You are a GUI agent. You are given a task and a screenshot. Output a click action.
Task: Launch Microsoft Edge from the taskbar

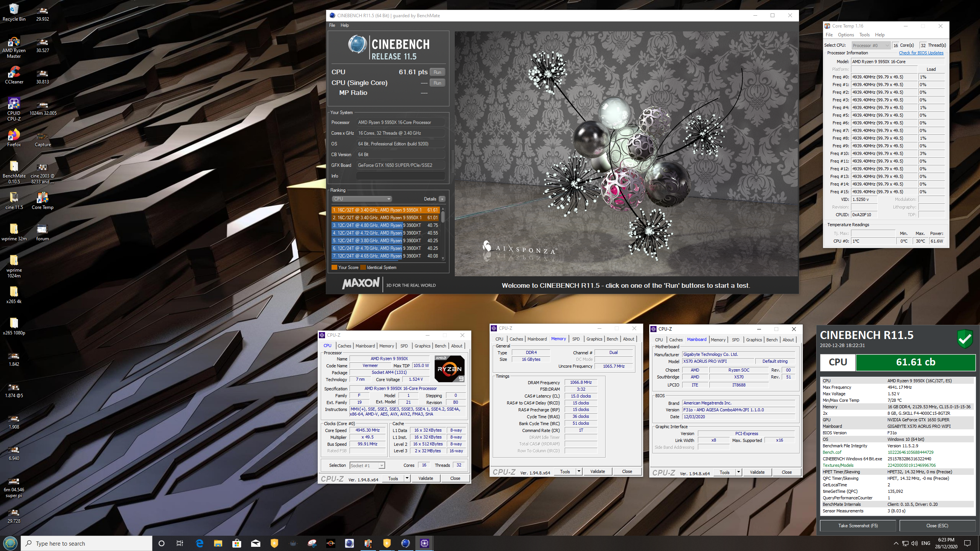click(x=199, y=543)
